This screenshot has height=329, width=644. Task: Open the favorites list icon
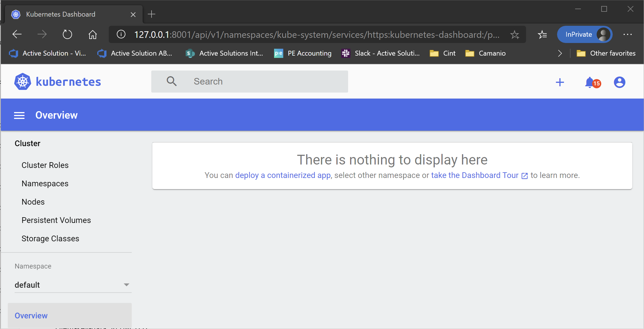[x=542, y=34]
